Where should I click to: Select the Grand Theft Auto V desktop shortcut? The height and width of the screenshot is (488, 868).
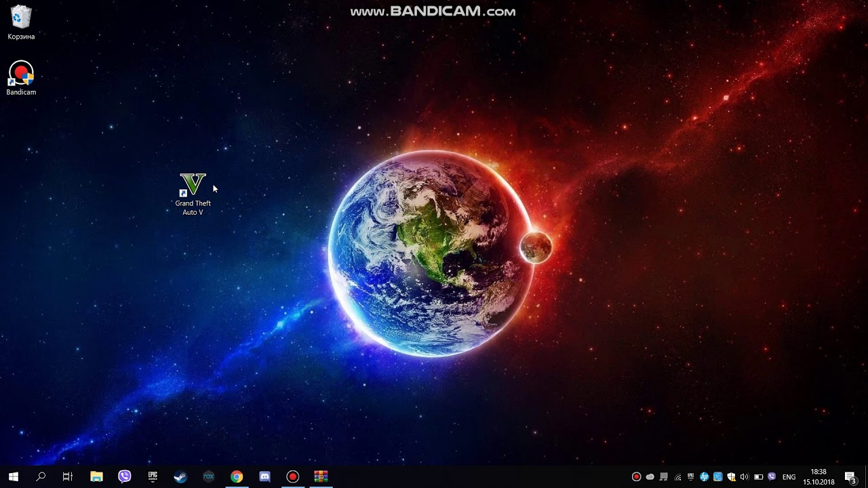[193, 195]
